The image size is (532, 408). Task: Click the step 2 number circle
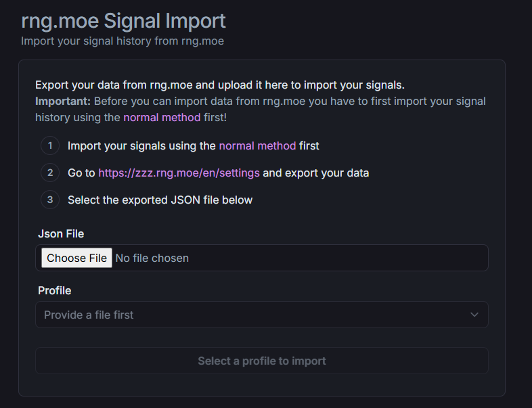(x=49, y=173)
